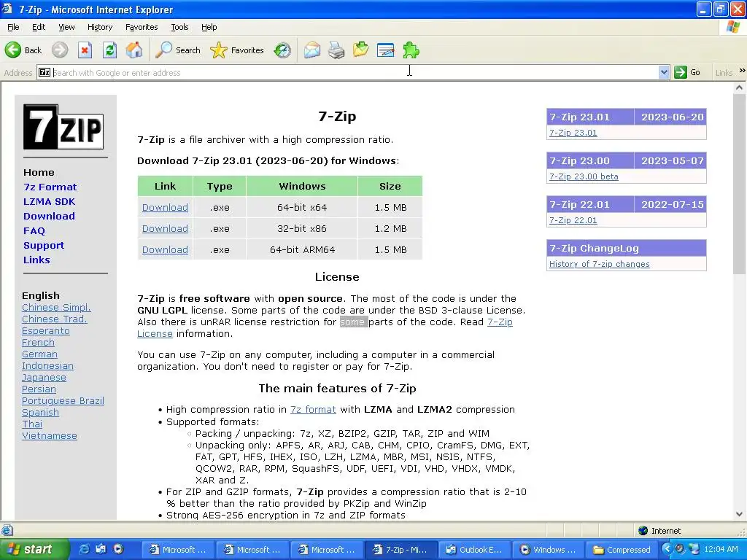Open the Edit menu
This screenshot has height=560, width=747.
coord(39,27)
